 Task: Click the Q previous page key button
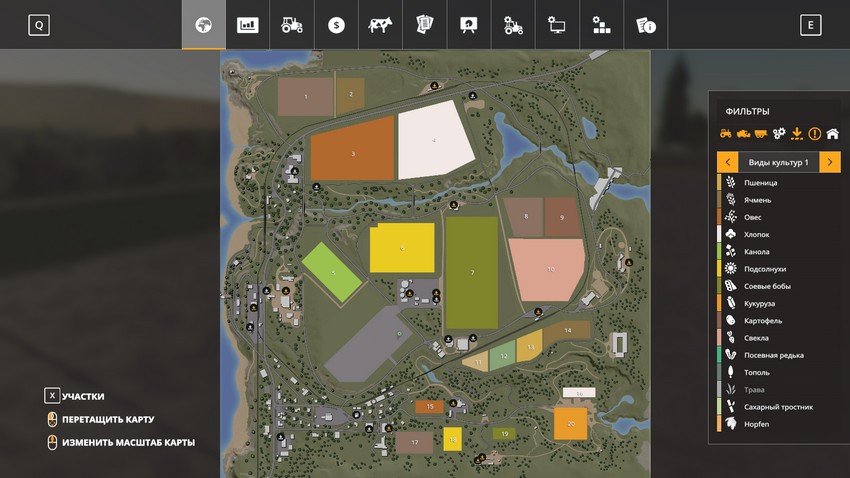[39, 25]
